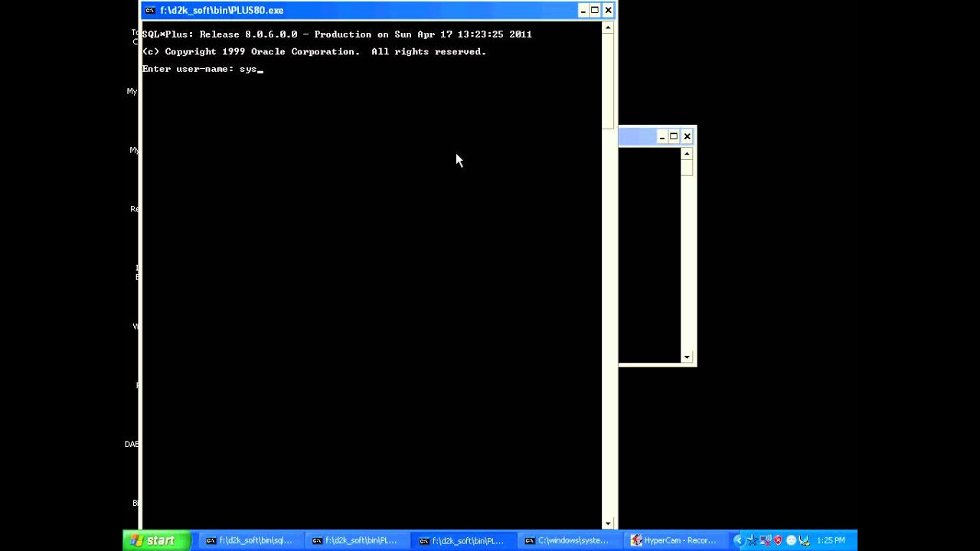
Task: Click the 'SQL*Plus: Release 8.0.6.0.0' text line
Action: [x=337, y=34]
